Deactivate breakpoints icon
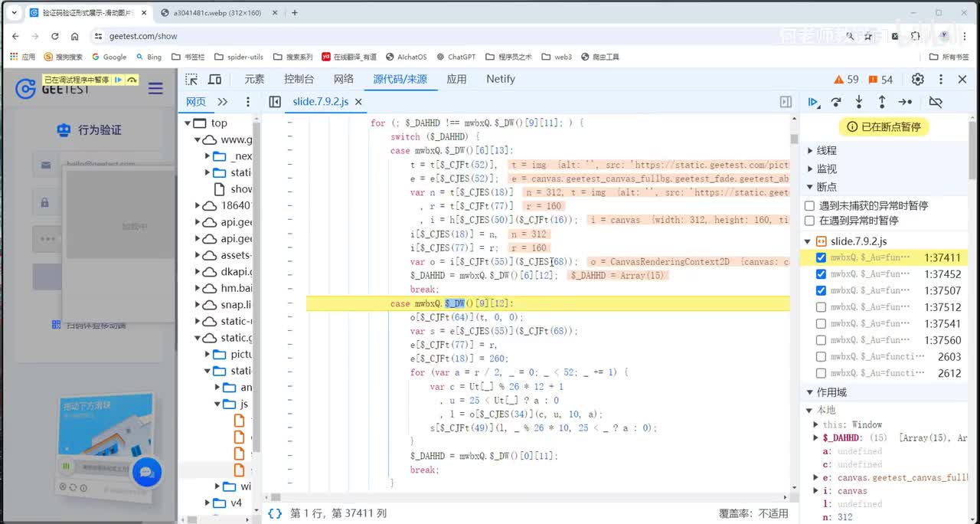980x524 pixels. (x=936, y=102)
